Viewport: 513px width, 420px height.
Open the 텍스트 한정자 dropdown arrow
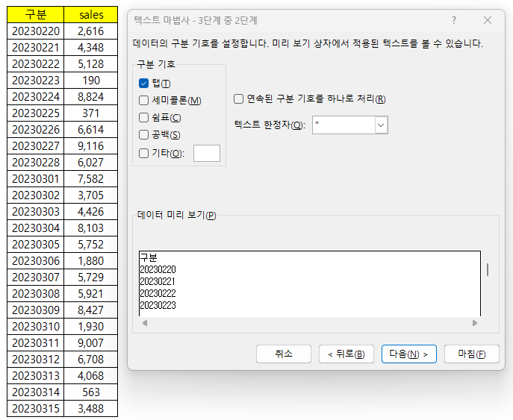[x=381, y=125]
